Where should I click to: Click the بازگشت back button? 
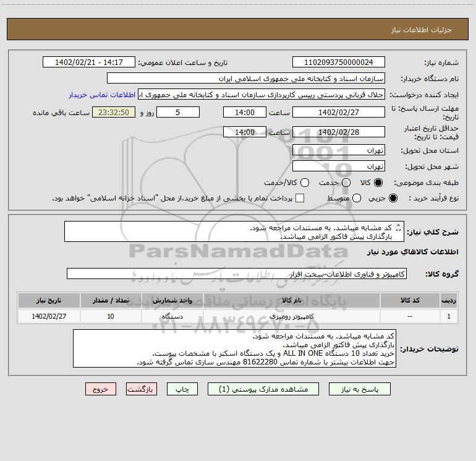[142, 389]
